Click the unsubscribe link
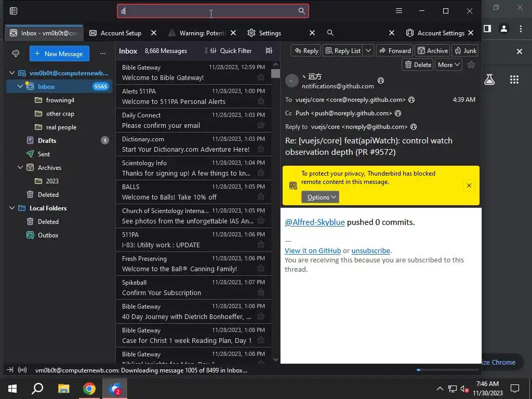532x399 pixels. 371,251
